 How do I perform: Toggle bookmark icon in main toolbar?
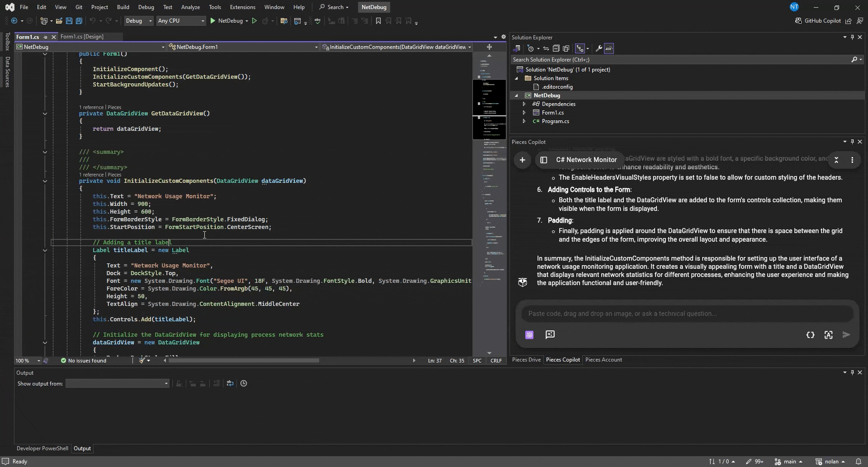pos(378,21)
